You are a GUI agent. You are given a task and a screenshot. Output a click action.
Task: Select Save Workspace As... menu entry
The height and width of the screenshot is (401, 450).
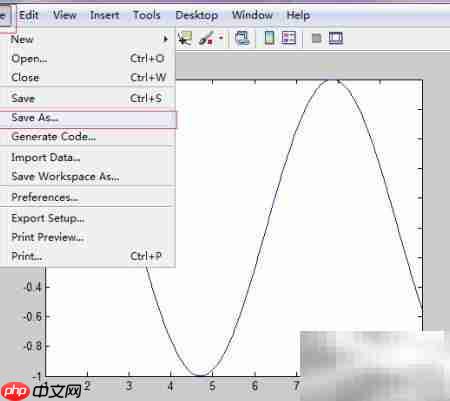click(x=88, y=176)
